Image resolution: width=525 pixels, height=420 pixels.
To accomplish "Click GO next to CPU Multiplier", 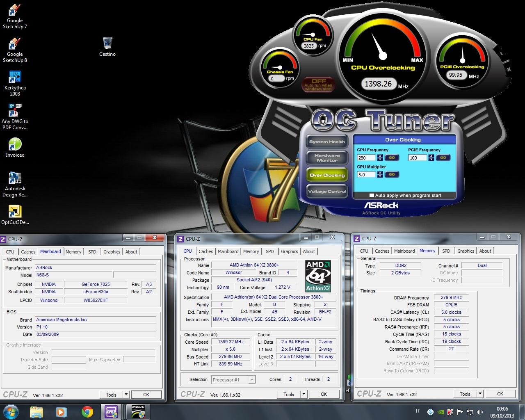I will click(x=392, y=174).
